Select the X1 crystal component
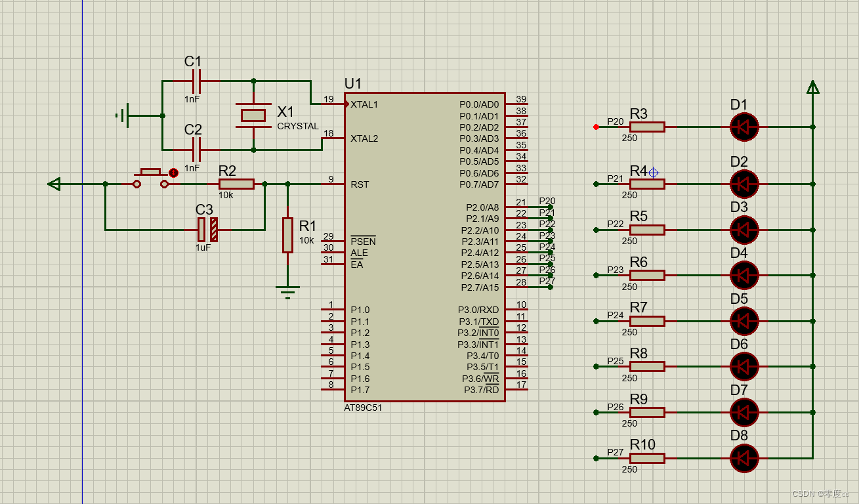 (x=253, y=115)
